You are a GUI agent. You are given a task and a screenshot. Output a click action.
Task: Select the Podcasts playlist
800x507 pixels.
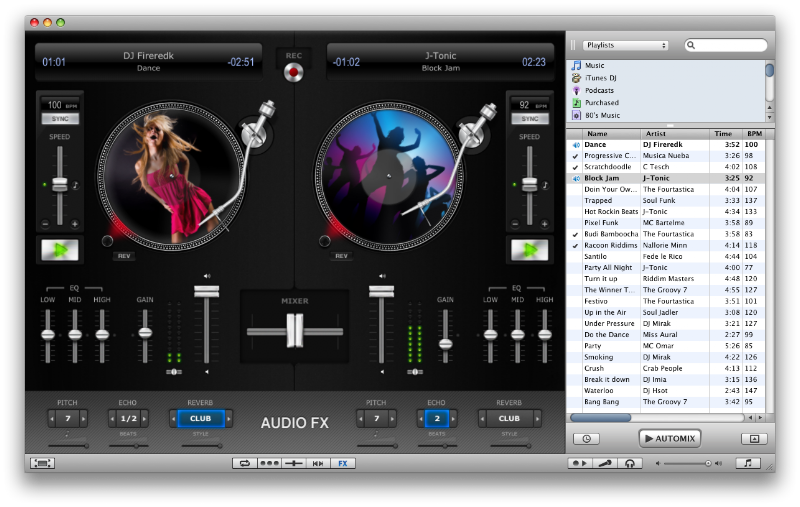pyautogui.click(x=599, y=90)
